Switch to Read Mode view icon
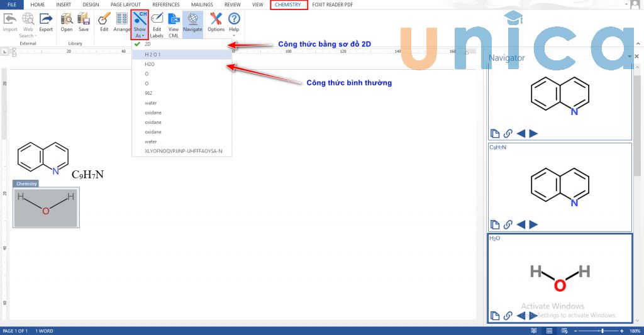The width and height of the screenshot is (644, 335). (x=534, y=331)
